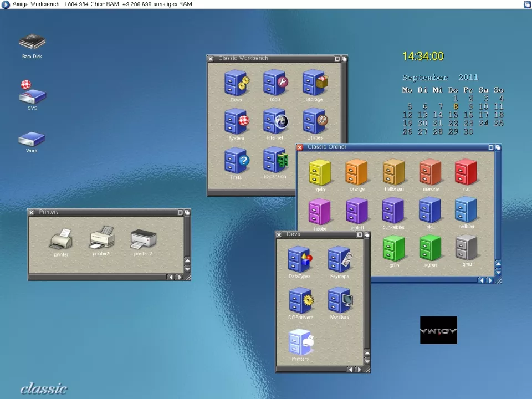This screenshot has height=399, width=532.
Task: Click scroll down arrow in Printers window
Action: 187,269
